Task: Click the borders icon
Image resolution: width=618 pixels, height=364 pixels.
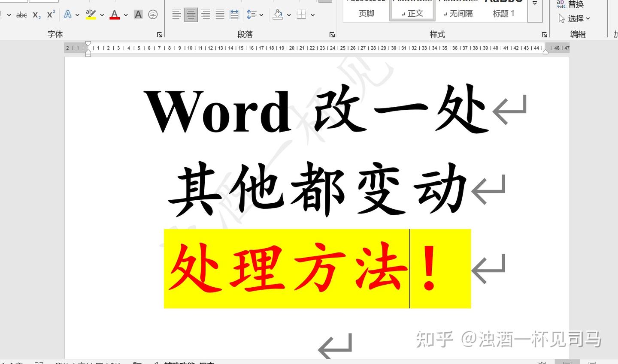Action: (x=302, y=15)
